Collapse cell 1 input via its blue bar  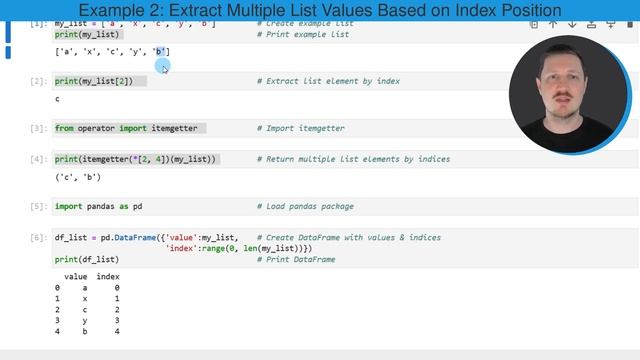pyautogui.click(x=8, y=32)
